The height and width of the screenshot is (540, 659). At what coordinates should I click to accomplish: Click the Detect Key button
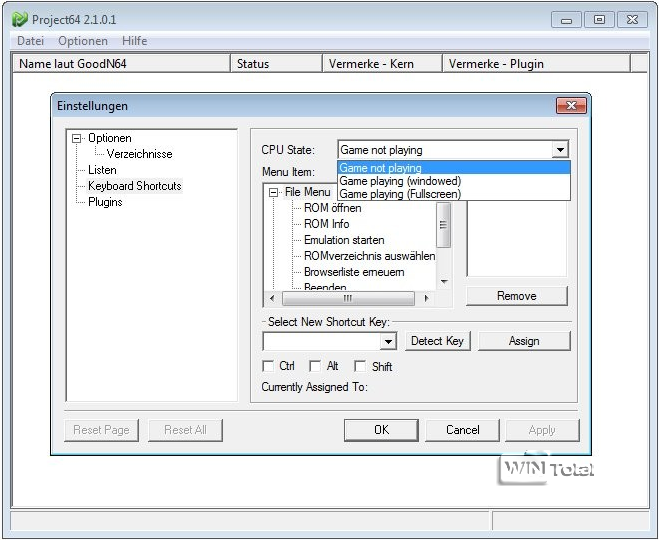click(437, 341)
